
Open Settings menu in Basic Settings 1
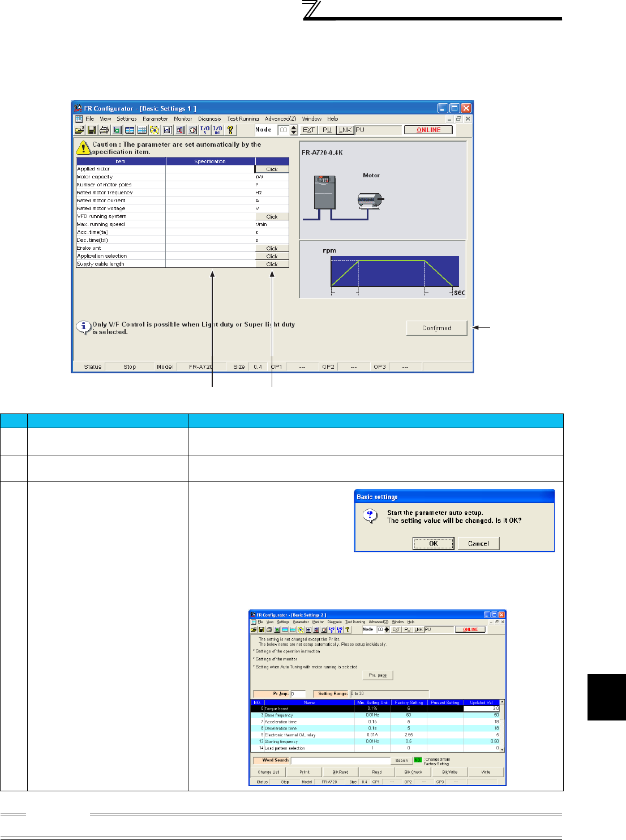tap(127, 119)
